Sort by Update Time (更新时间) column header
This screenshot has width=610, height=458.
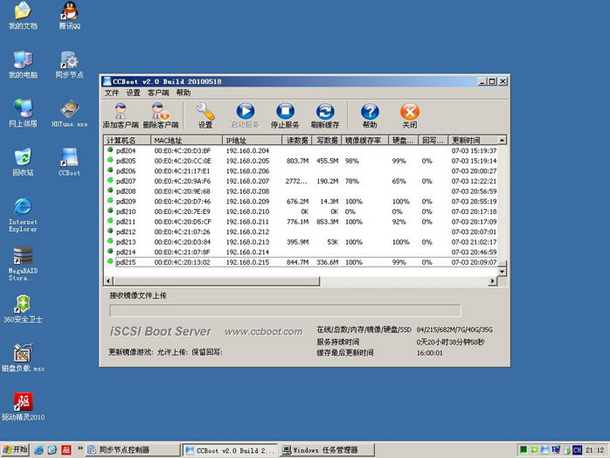[x=473, y=140]
